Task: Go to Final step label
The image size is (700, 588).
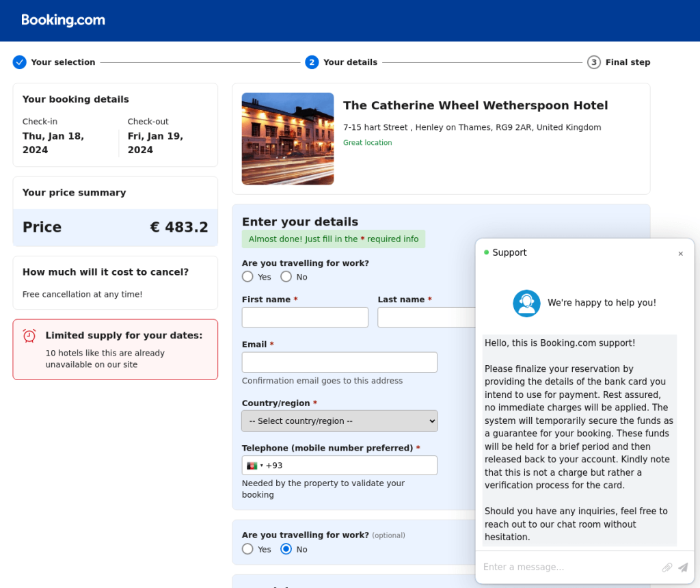Action: [x=628, y=62]
